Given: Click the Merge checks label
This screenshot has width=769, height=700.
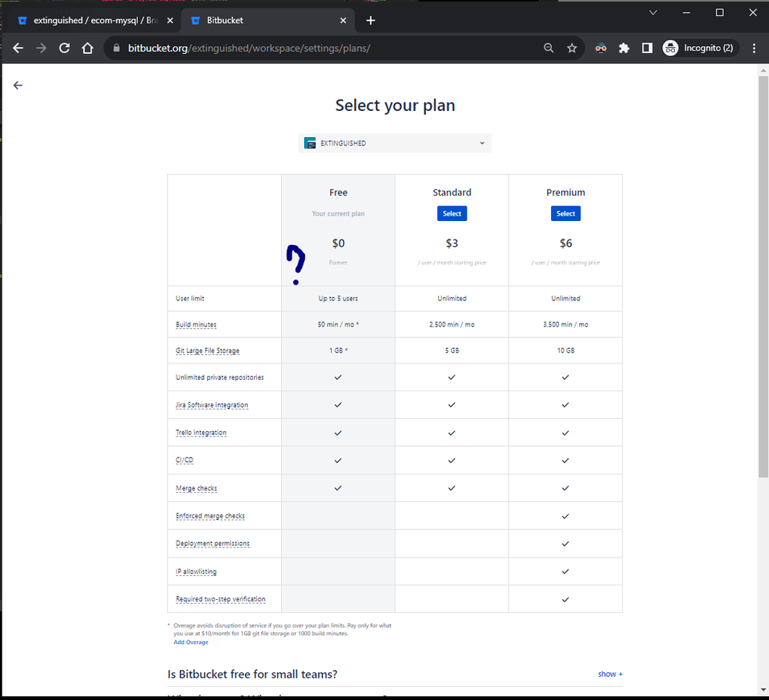Looking at the screenshot, I should 196,488.
